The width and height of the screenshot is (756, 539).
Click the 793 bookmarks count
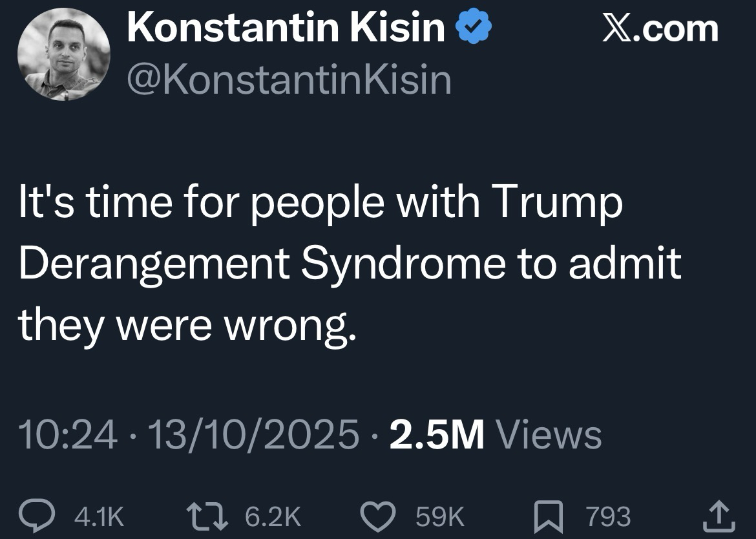coord(607,517)
